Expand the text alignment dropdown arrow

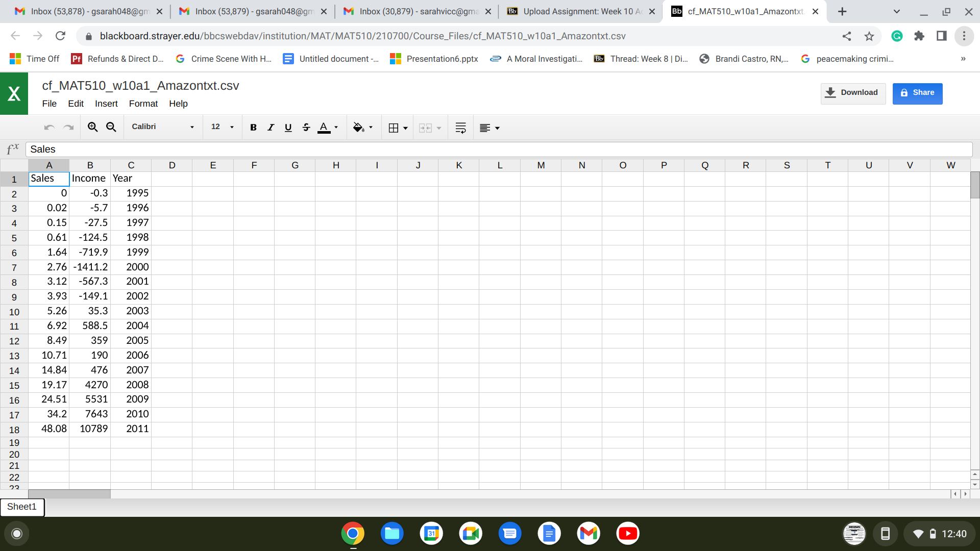pyautogui.click(x=497, y=128)
